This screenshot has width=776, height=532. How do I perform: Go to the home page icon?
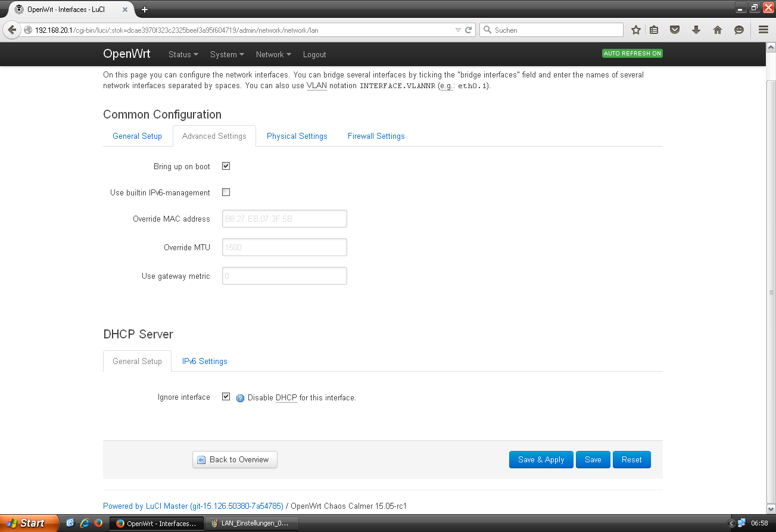coord(718,30)
